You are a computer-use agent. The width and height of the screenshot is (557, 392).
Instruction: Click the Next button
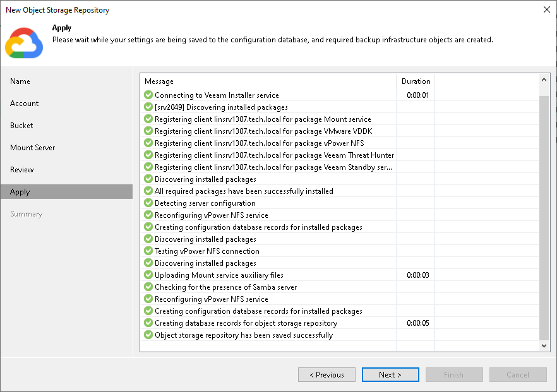coord(390,374)
